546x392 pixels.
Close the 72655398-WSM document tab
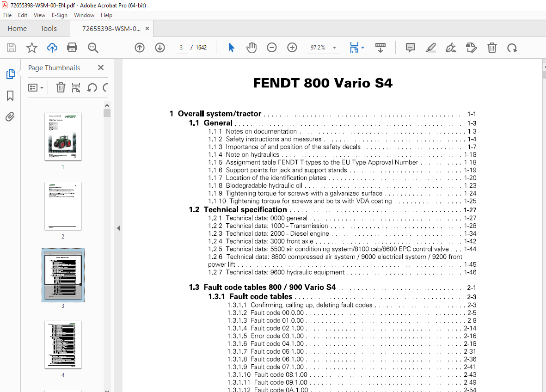(x=147, y=29)
